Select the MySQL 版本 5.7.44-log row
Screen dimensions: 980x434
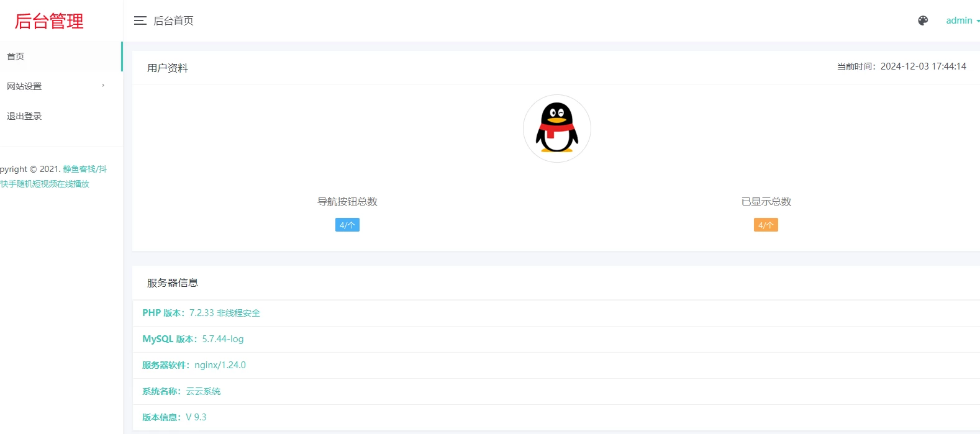pyautogui.click(x=556, y=339)
